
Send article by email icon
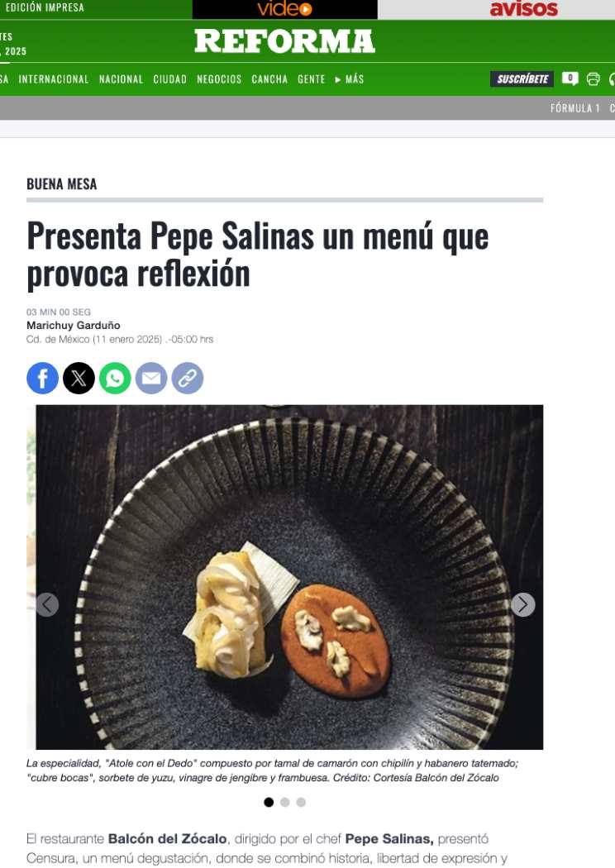(x=151, y=378)
